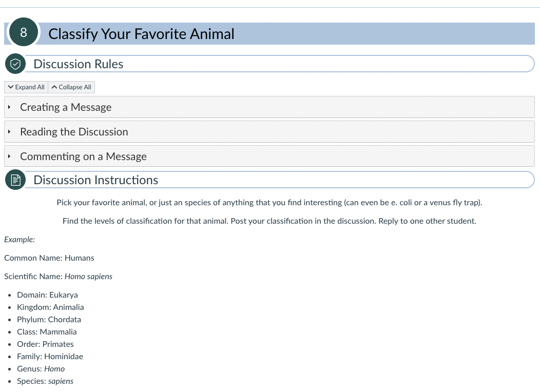Click the shield checkmark Discussion Rules icon
Screen dimensions: 540x392
[15, 64]
